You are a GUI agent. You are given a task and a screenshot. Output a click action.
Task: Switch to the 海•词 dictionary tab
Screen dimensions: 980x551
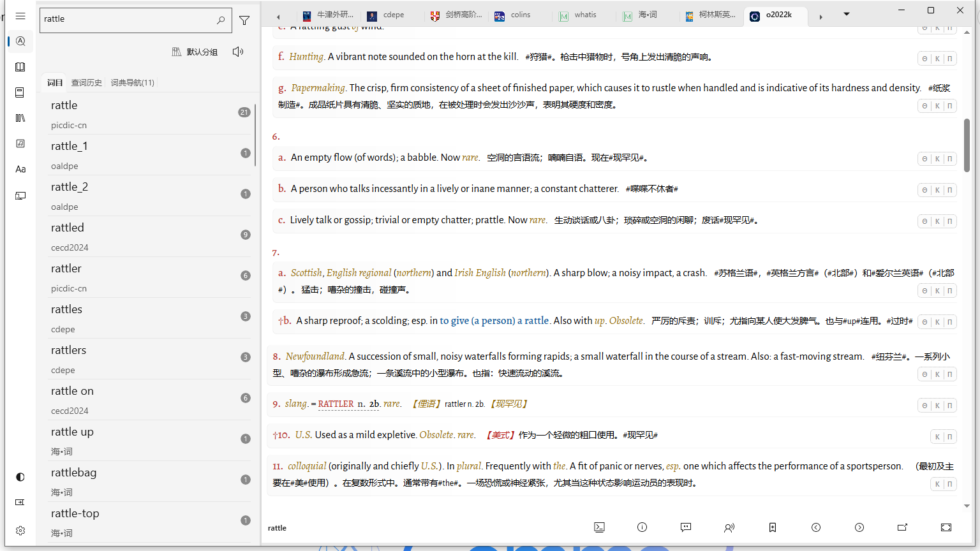click(x=648, y=15)
